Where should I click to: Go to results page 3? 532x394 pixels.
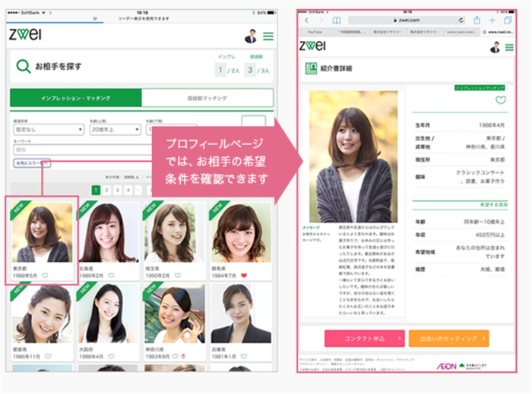[x=117, y=190]
